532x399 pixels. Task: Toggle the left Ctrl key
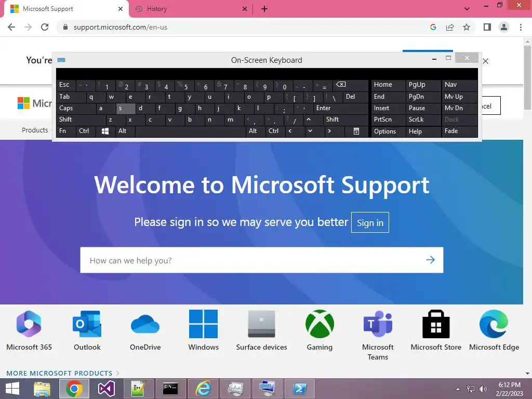tap(86, 131)
